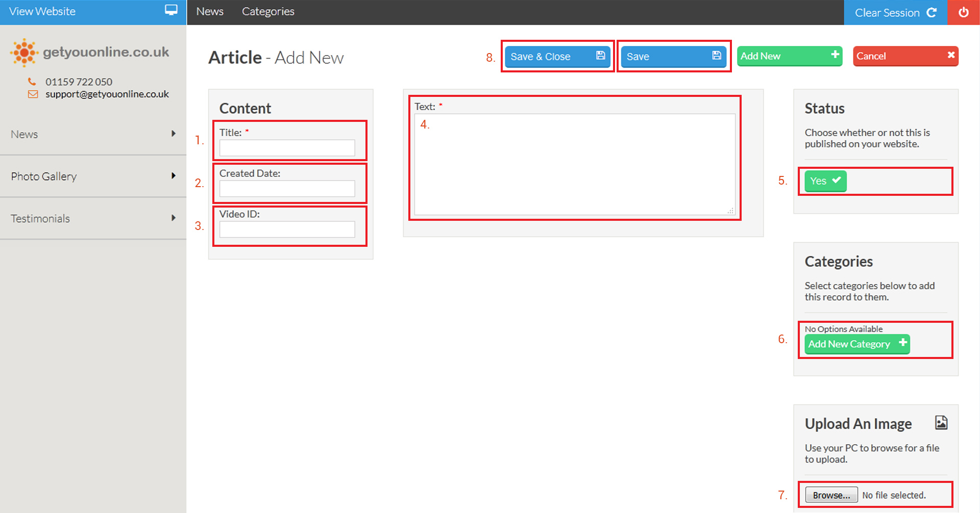Click the envelope icon beside support email
The image size is (980, 513).
[x=33, y=94]
